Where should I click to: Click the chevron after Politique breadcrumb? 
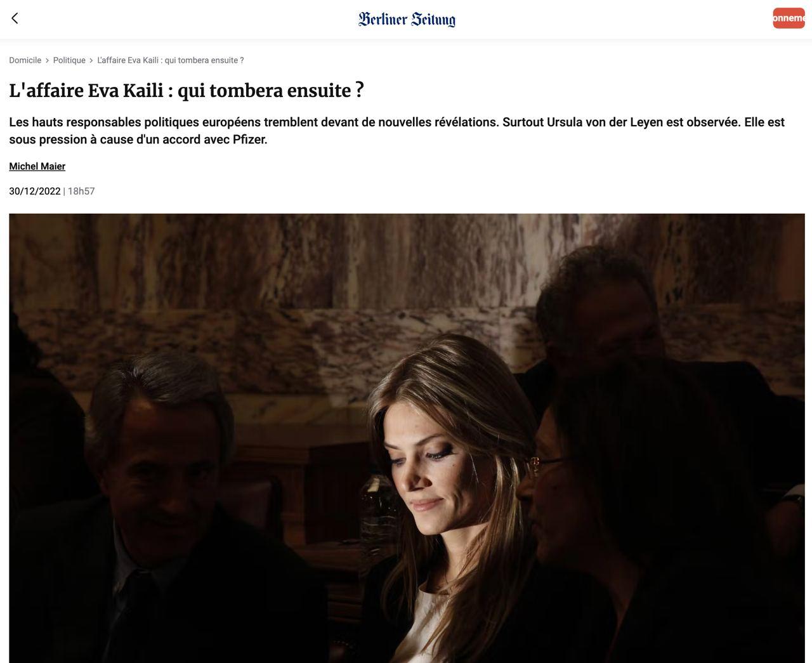pos(91,61)
